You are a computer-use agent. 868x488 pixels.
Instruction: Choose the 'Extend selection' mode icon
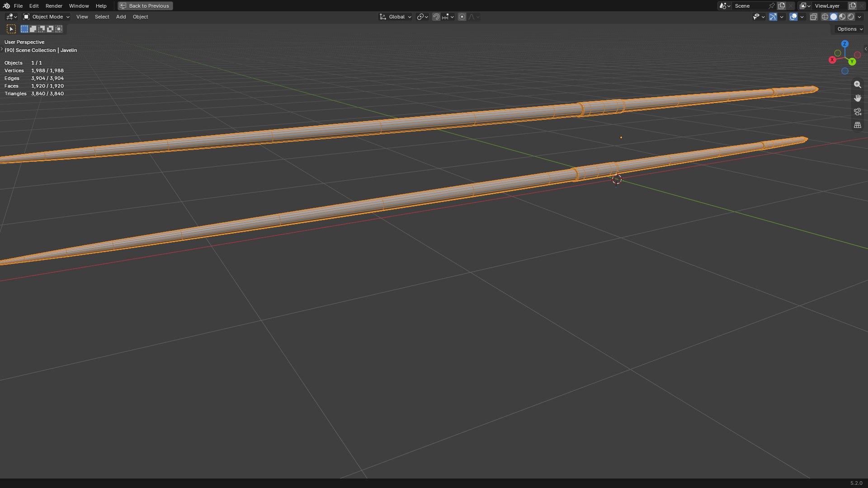[x=33, y=29]
